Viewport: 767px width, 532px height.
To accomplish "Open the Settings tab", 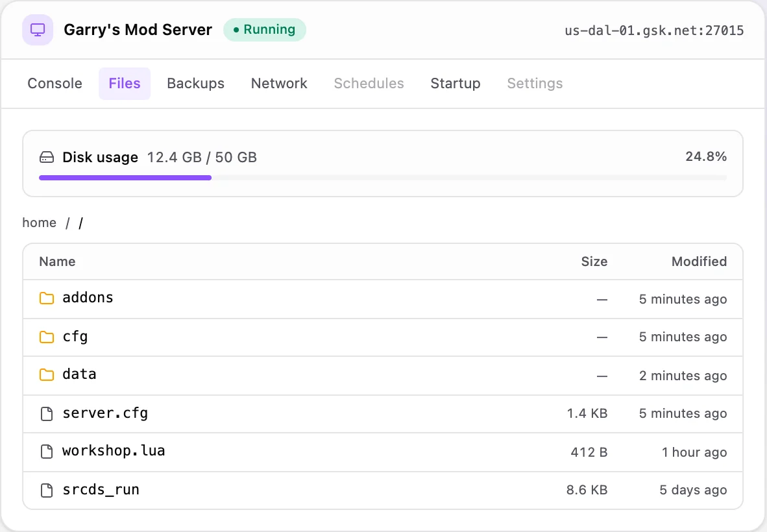I will (x=535, y=84).
